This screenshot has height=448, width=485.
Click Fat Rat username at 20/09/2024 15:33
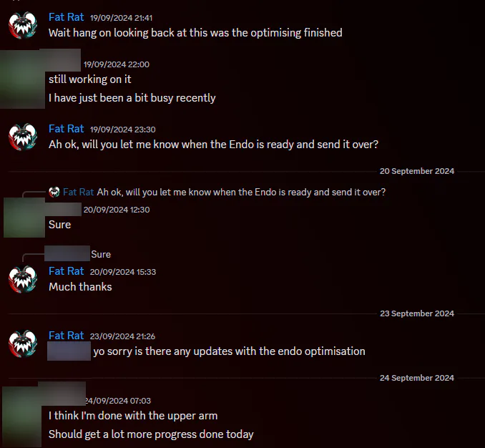[67, 271]
